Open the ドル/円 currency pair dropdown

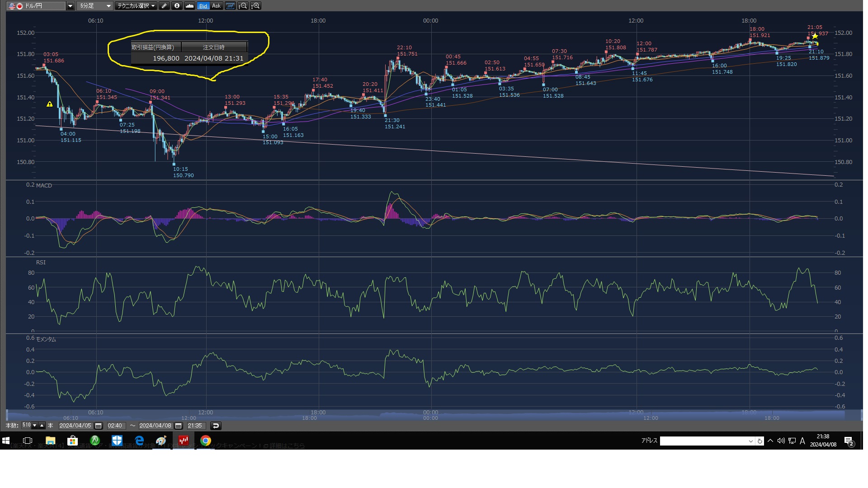(70, 6)
